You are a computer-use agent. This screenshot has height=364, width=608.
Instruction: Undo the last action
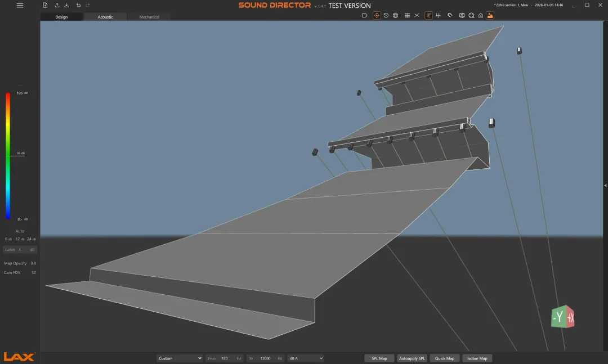tap(78, 6)
